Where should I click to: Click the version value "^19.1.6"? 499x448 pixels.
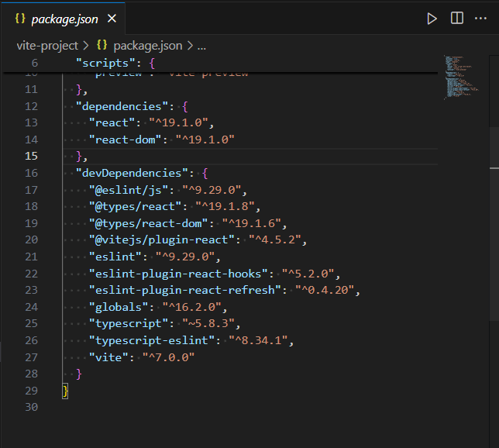click(251, 223)
